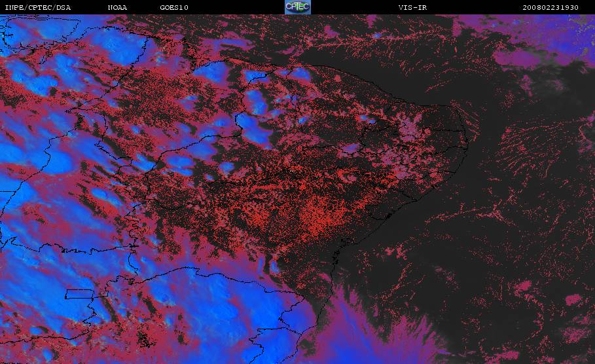Click the VIS-IR channel label

413,8
